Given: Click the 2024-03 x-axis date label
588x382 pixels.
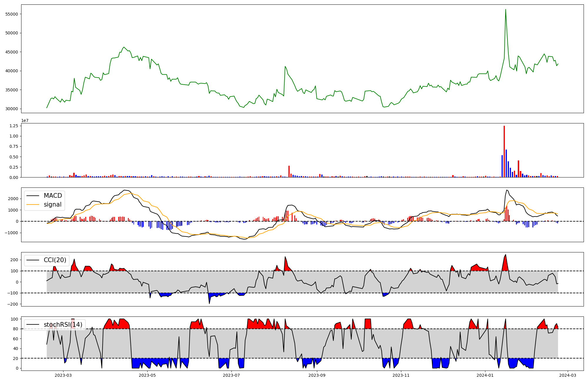Looking at the screenshot, I should (567, 375).
